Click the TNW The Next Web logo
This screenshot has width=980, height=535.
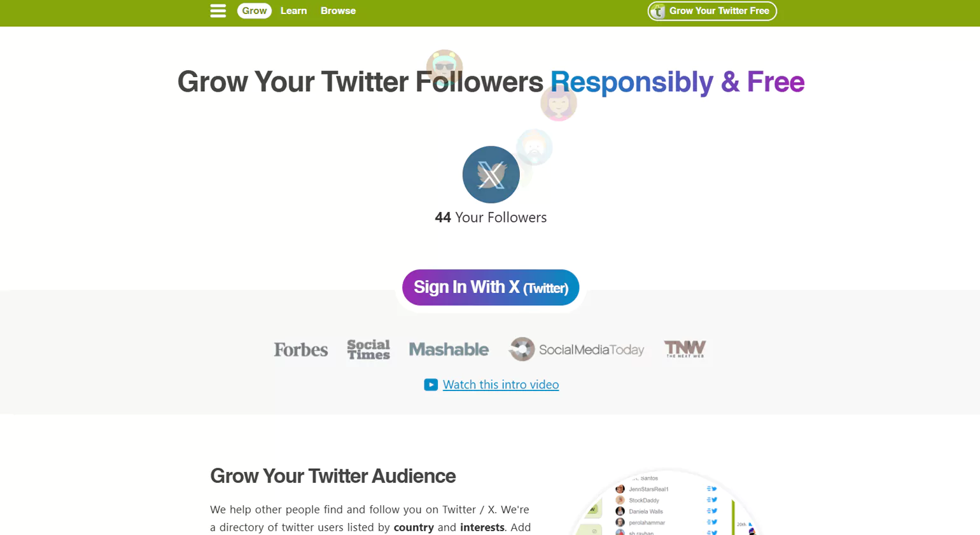(x=685, y=348)
